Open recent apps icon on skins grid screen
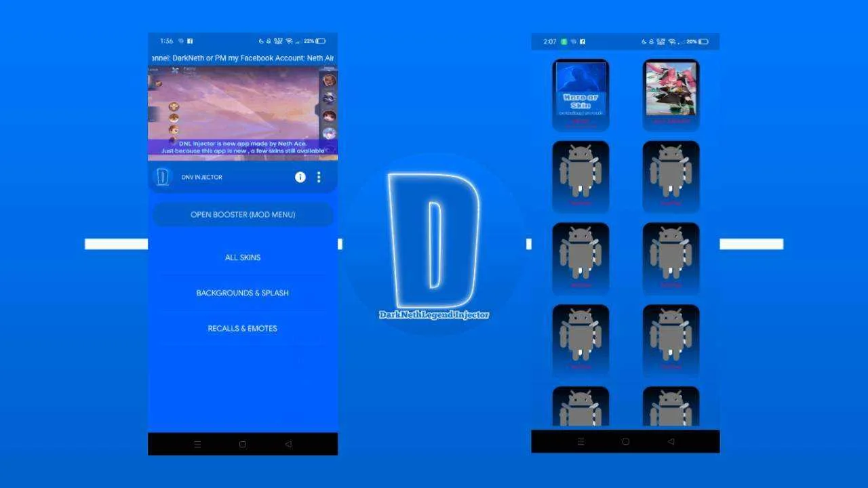Screen dimensions: 868x488 pyautogui.click(x=580, y=441)
